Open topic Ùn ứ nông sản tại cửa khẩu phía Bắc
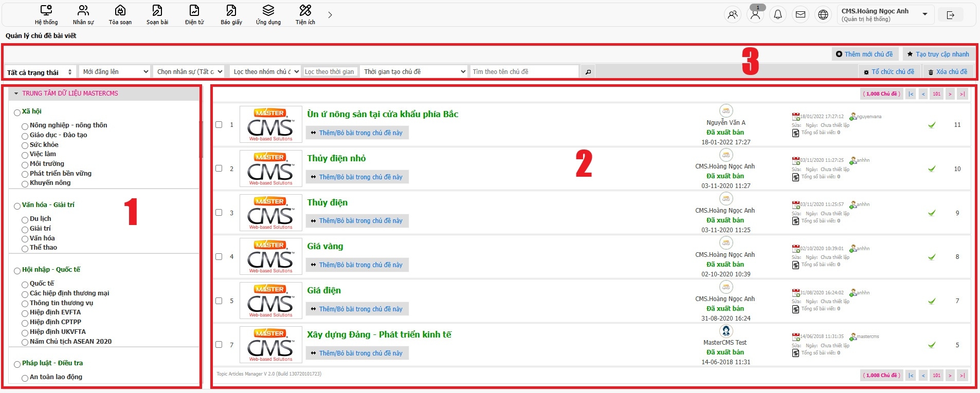 click(x=383, y=114)
